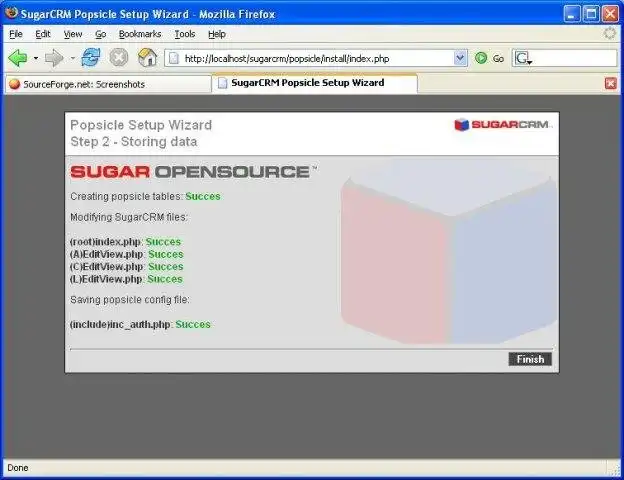Select the SugarCRM Popsicle Setup Wizard tab

pos(315,83)
